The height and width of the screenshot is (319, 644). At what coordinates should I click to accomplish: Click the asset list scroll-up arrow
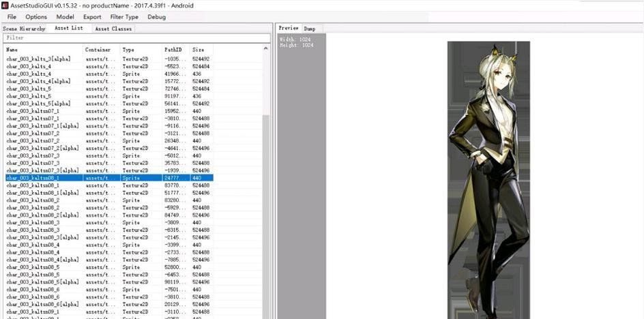(x=266, y=48)
